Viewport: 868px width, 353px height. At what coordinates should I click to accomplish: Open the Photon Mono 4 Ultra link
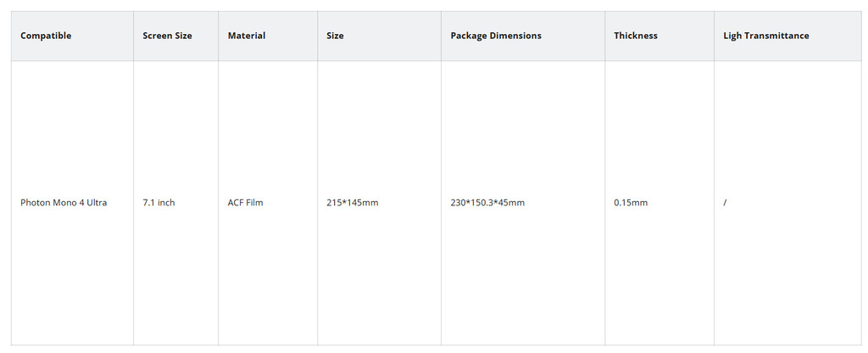click(64, 203)
